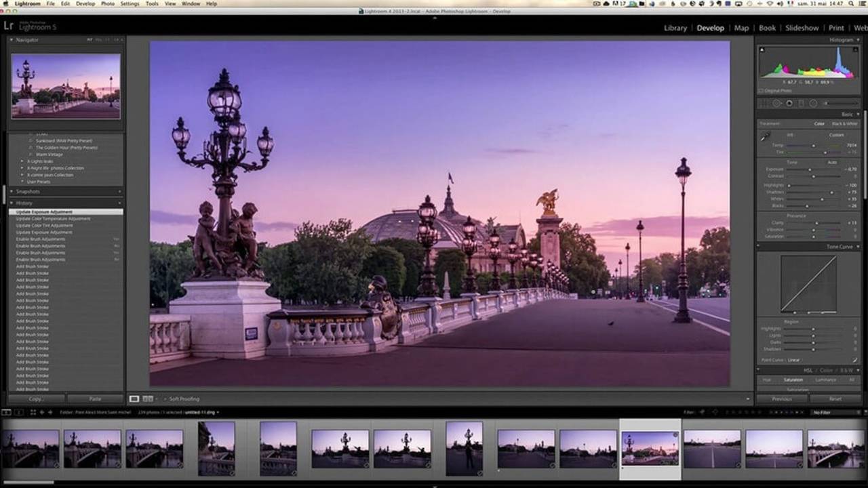Open the WB Custom dropdown
The width and height of the screenshot is (868, 488).
click(838, 135)
